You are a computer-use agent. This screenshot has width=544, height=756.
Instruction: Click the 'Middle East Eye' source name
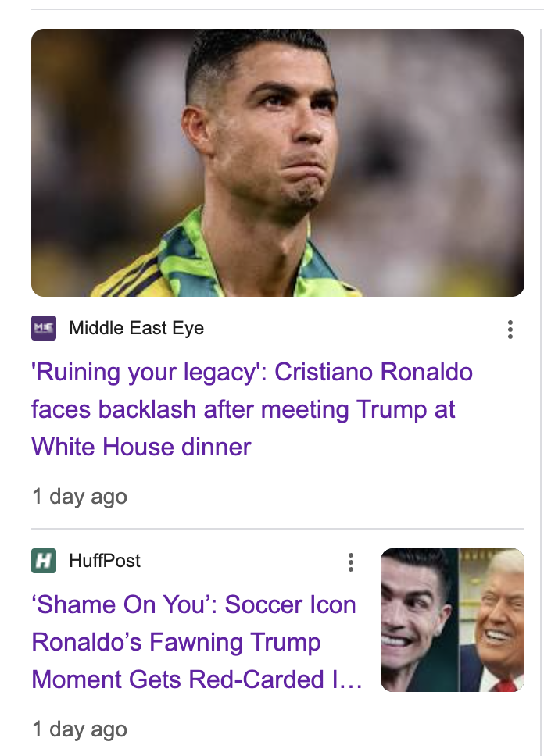(x=136, y=328)
